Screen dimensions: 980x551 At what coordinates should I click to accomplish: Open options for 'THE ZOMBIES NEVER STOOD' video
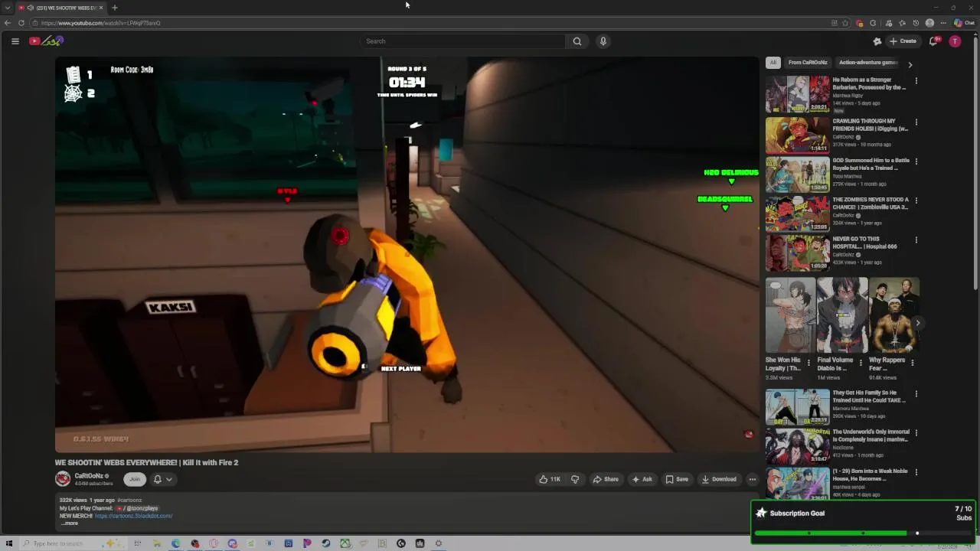point(916,201)
